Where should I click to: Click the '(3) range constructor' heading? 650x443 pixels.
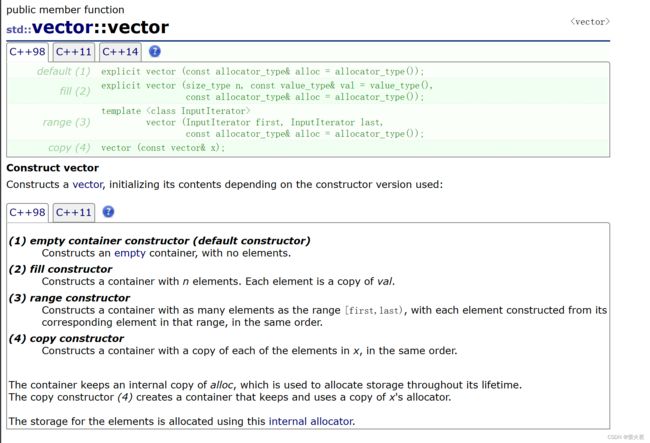tap(69, 298)
